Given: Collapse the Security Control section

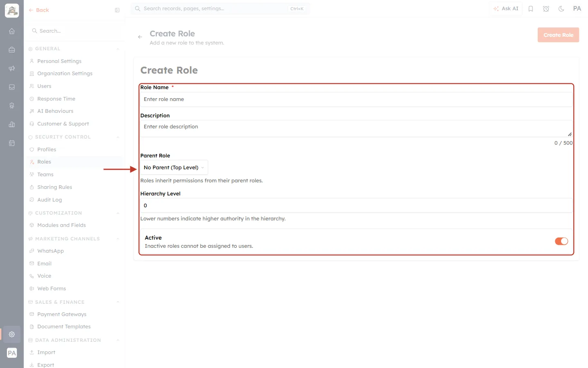Looking at the screenshot, I should [x=118, y=137].
